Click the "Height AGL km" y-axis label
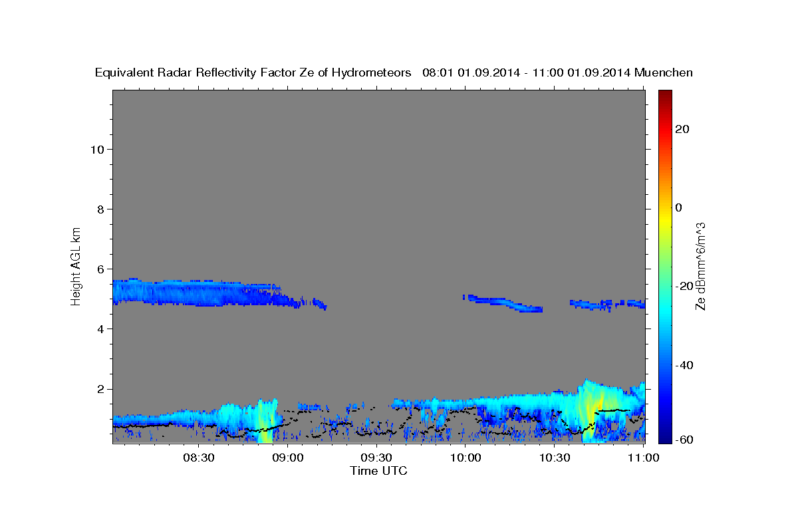 76,266
